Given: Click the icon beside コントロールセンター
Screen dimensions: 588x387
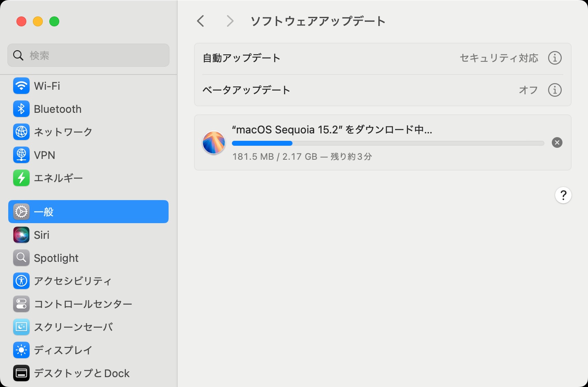Looking at the screenshot, I should (x=21, y=304).
